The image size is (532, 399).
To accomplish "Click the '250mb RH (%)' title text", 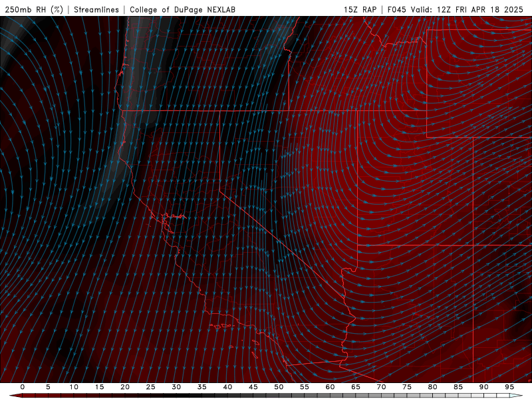I will (34, 9).
